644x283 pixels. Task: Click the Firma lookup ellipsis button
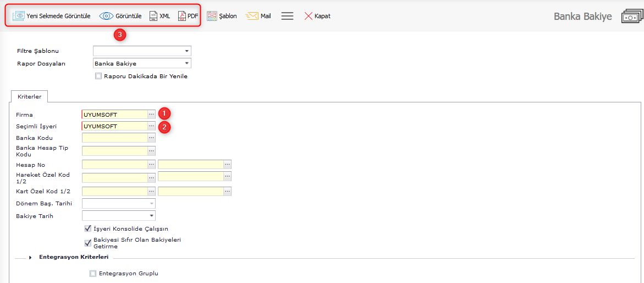151,115
